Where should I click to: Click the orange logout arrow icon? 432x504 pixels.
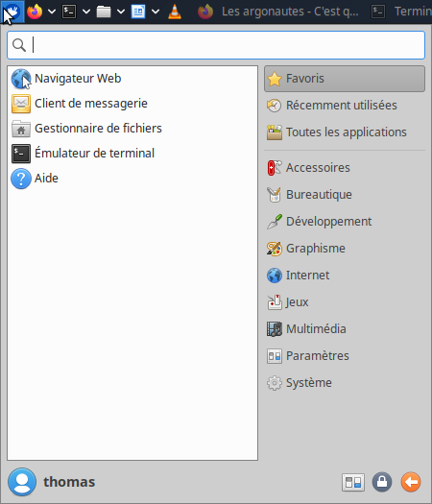coord(411,482)
